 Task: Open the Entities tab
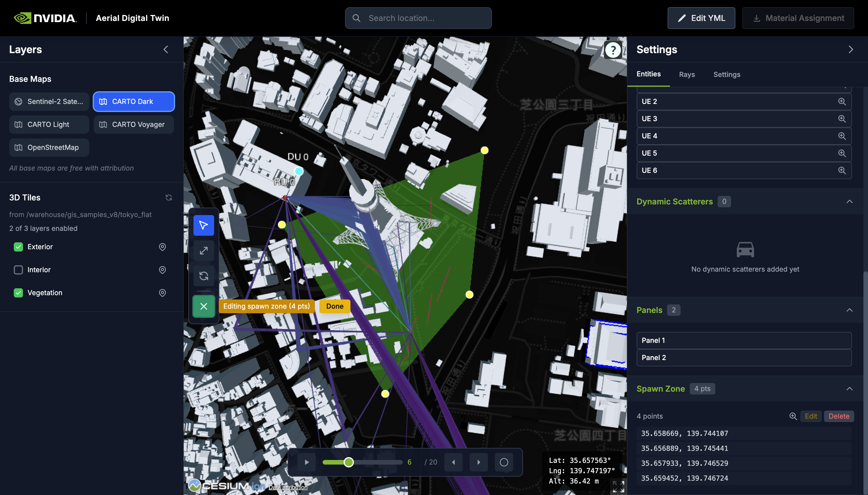point(648,74)
